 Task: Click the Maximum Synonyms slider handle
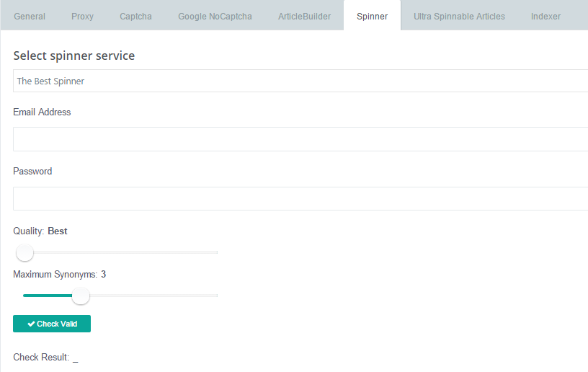pyautogui.click(x=81, y=296)
